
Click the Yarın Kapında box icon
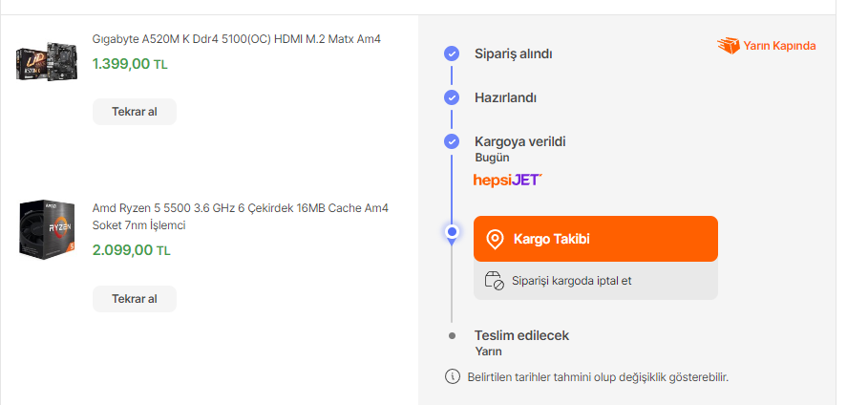729,45
